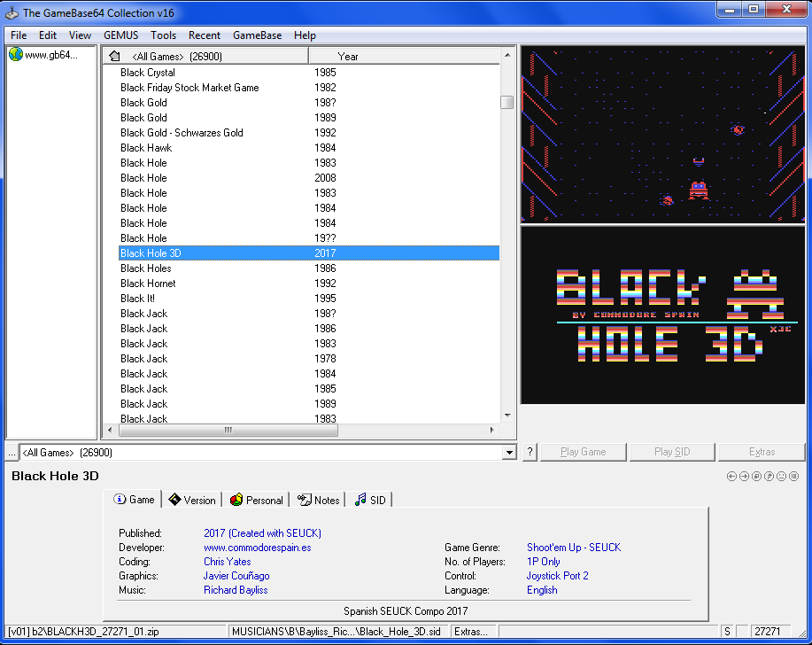Click the 2017 (Created with SEUCK) link
The width and height of the screenshot is (812, 645).
[x=263, y=533]
